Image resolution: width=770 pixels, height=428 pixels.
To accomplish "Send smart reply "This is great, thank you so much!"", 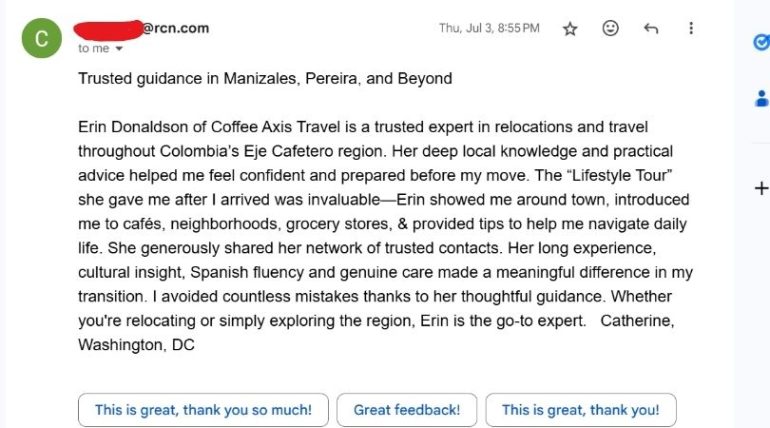I will [x=203, y=410].
